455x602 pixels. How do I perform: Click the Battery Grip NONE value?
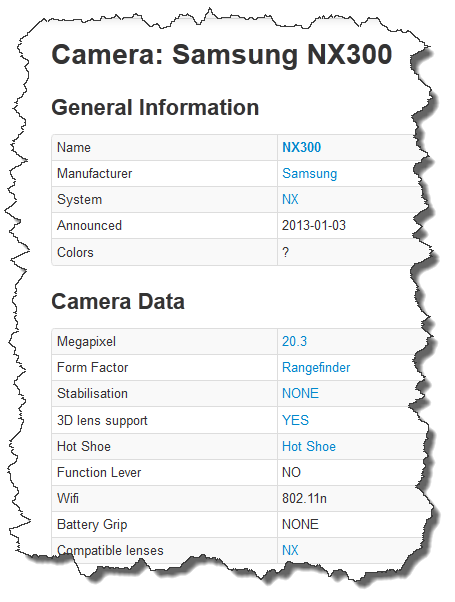[300, 524]
